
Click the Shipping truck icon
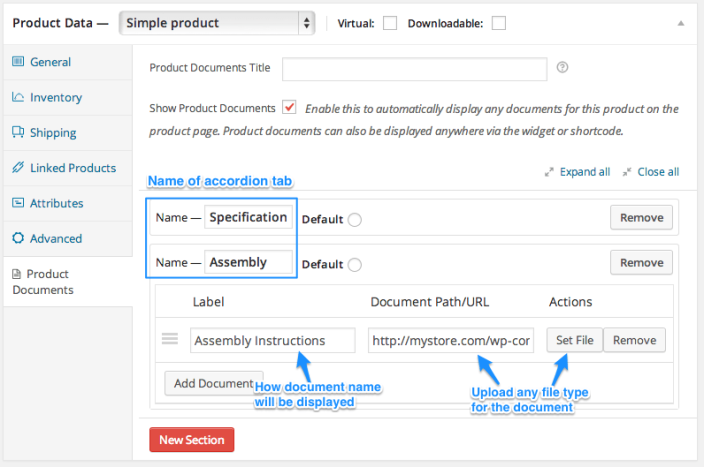[x=18, y=132]
